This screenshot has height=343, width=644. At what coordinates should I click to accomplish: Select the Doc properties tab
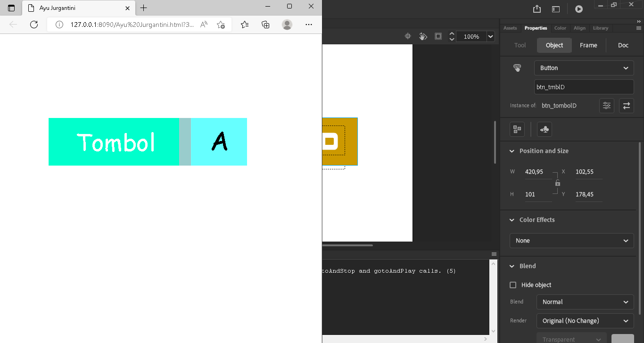(623, 45)
